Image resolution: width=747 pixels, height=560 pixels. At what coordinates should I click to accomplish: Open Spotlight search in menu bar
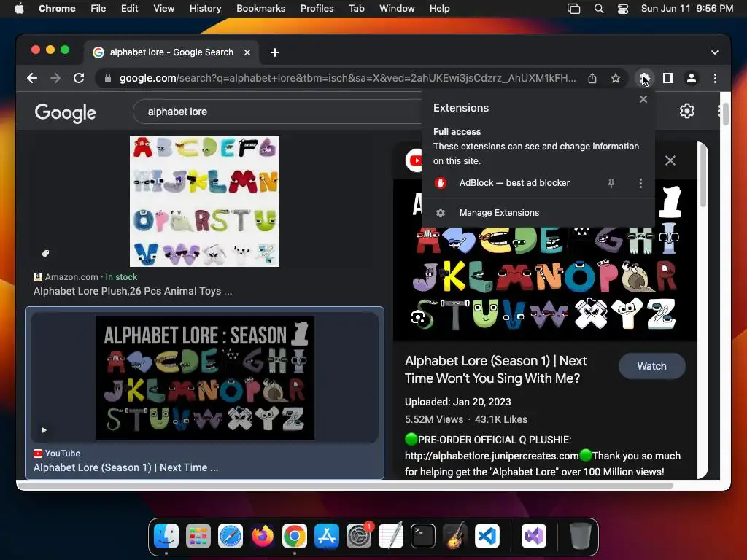(x=599, y=9)
